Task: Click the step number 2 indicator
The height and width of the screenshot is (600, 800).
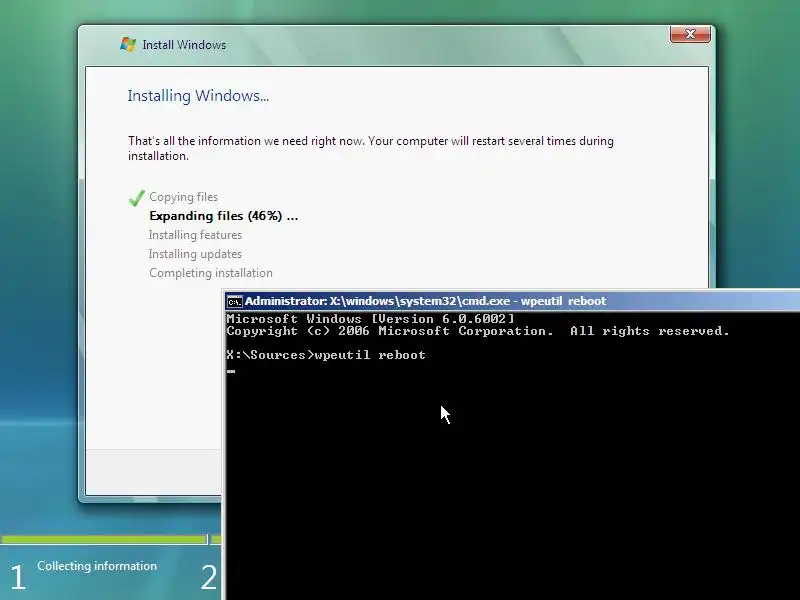Action: [209, 577]
